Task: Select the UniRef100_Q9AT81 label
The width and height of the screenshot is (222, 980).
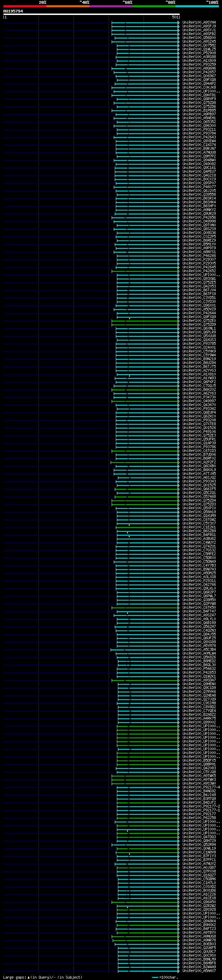Action: coord(199,95)
